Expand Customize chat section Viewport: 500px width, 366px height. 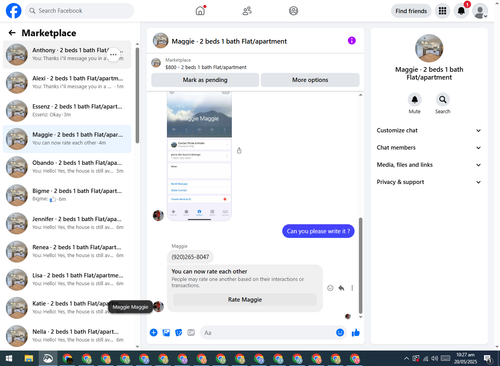pos(429,130)
